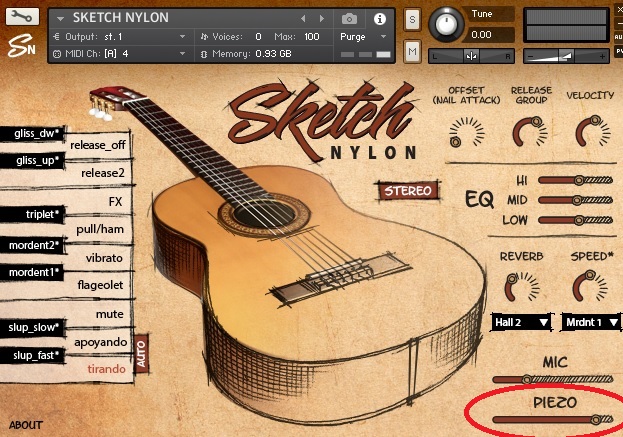Screen dimensions: 623x437
Task: Toggle the AUTO articulation switch
Action: point(141,354)
